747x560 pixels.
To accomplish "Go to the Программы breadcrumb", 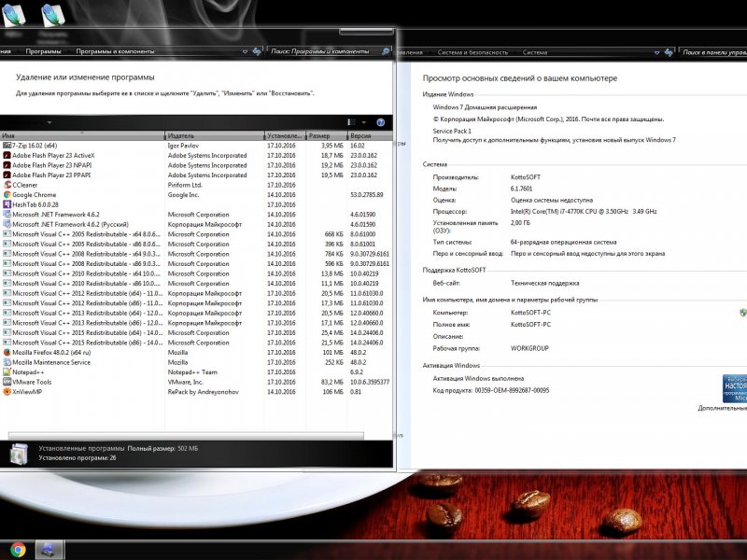I will 43,51.
